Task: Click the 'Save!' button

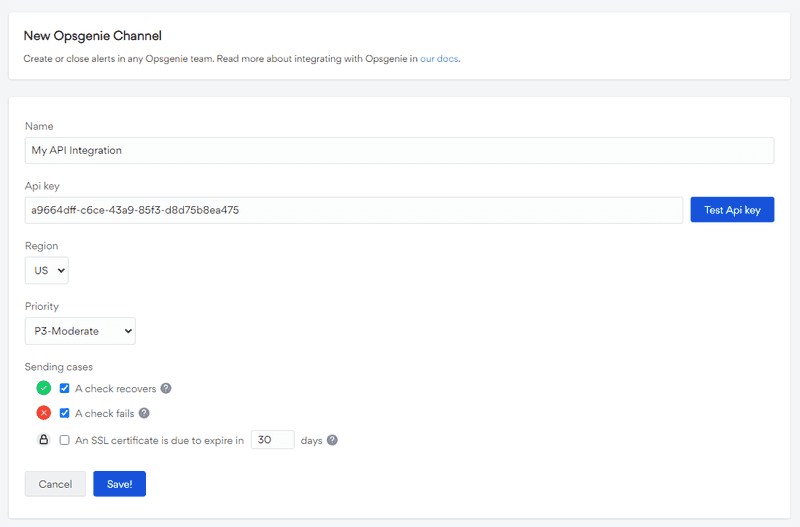Action: [119, 484]
